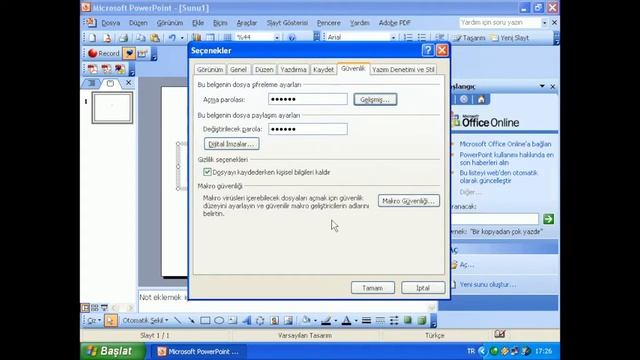Switch to the Kaydet tab

[323, 70]
